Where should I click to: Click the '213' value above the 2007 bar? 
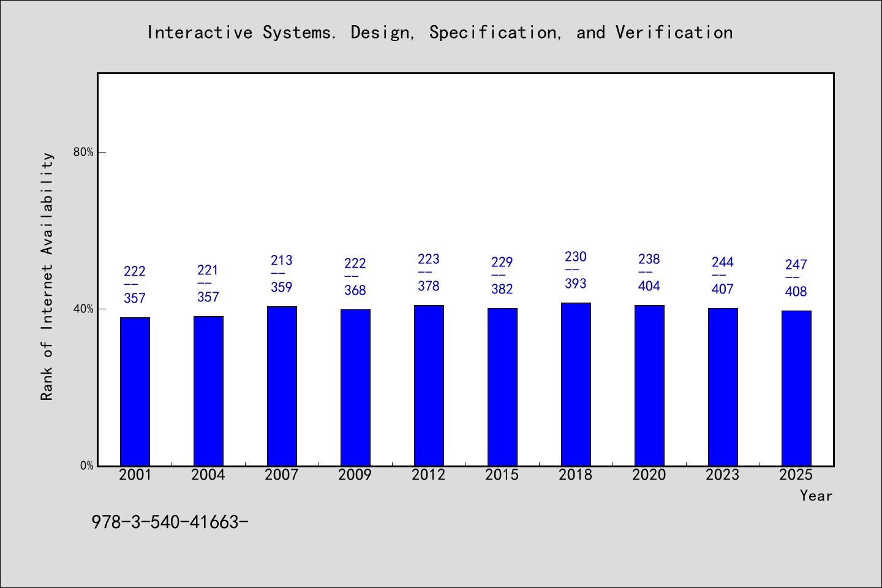point(282,260)
